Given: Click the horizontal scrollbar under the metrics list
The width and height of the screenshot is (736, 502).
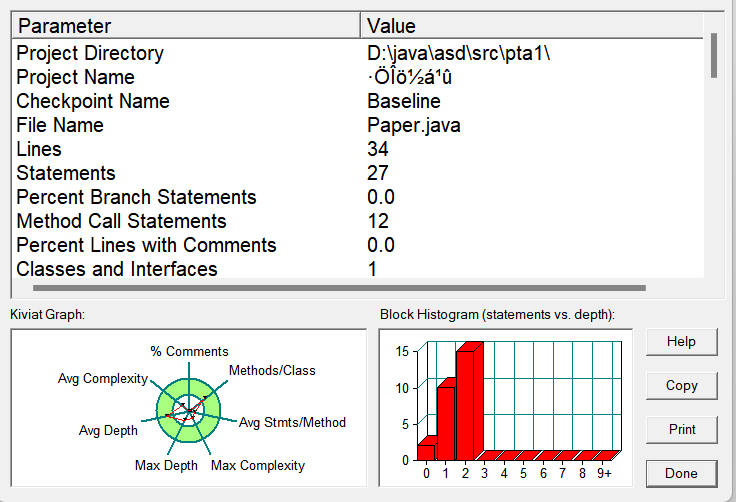Looking at the screenshot, I should [x=340, y=288].
